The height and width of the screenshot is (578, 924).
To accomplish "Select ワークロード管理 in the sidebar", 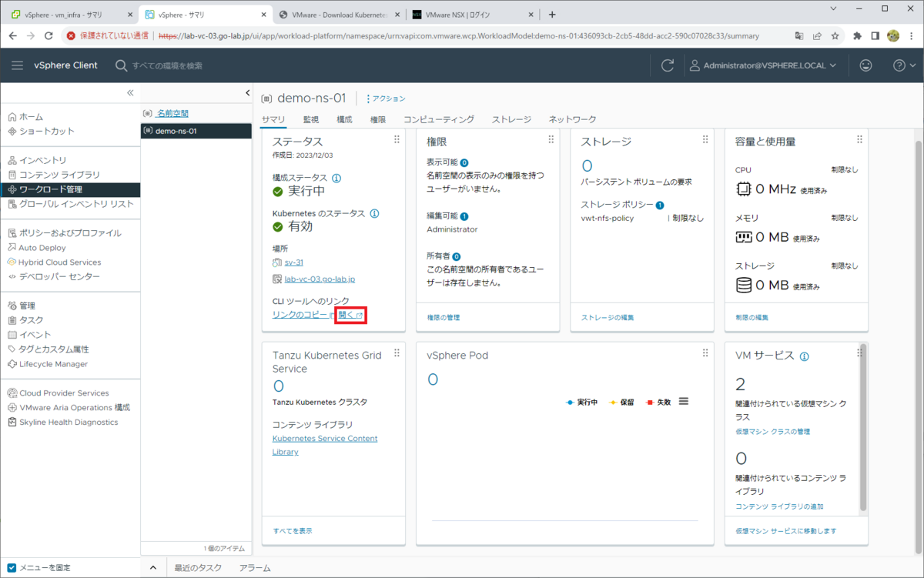I will (70, 189).
